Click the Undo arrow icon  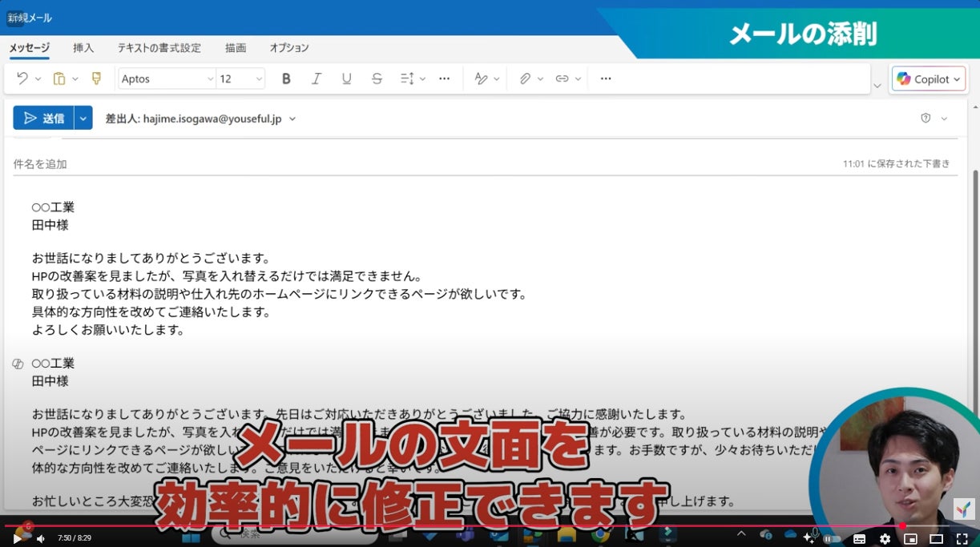point(22,78)
